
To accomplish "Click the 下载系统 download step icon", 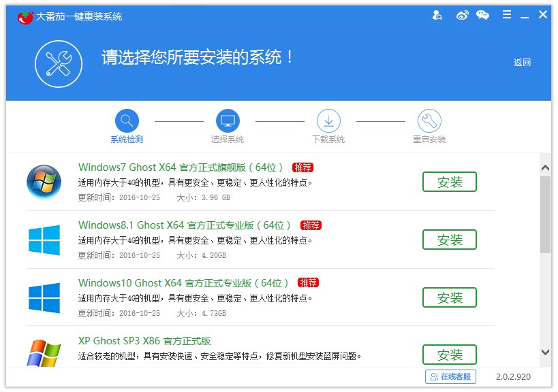I will click(x=329, y=120).
